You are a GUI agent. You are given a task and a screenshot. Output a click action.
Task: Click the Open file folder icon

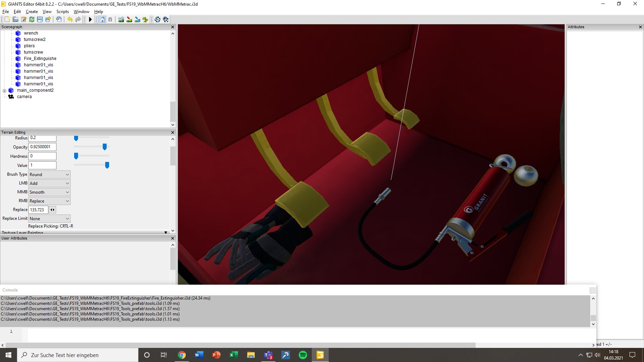(15, 19)
